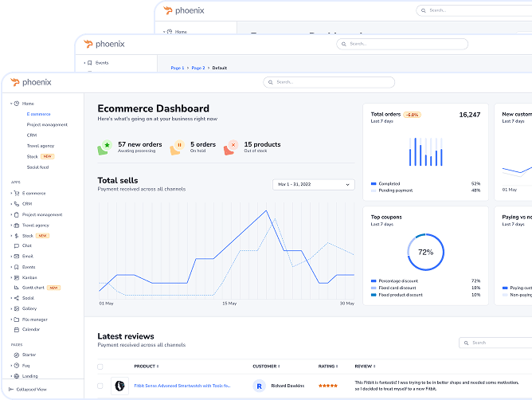Viewport: 532px width, 400px height.
Task: Click the Email icon in sidebar
Action: [16, 257]
